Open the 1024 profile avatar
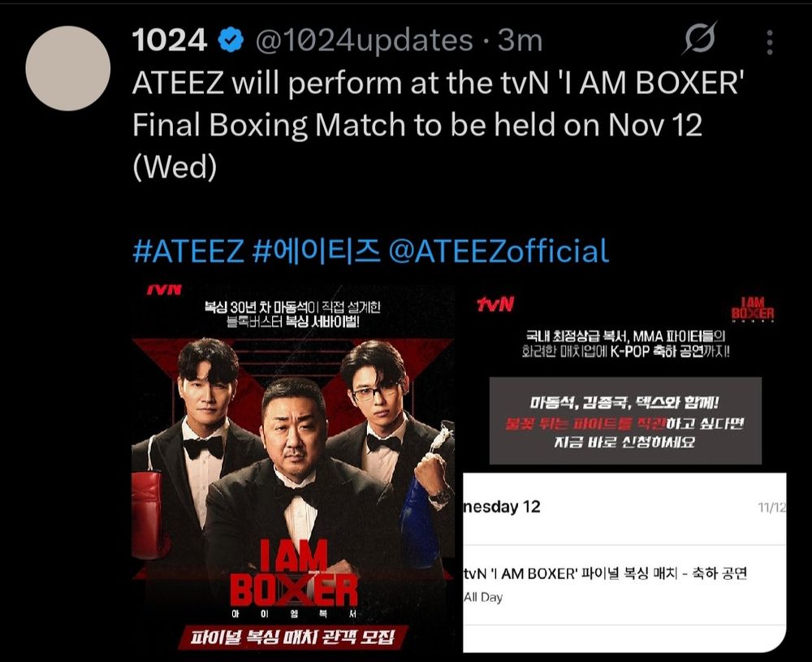The height and width of the screenshot is (662, 812). (68, 68)
